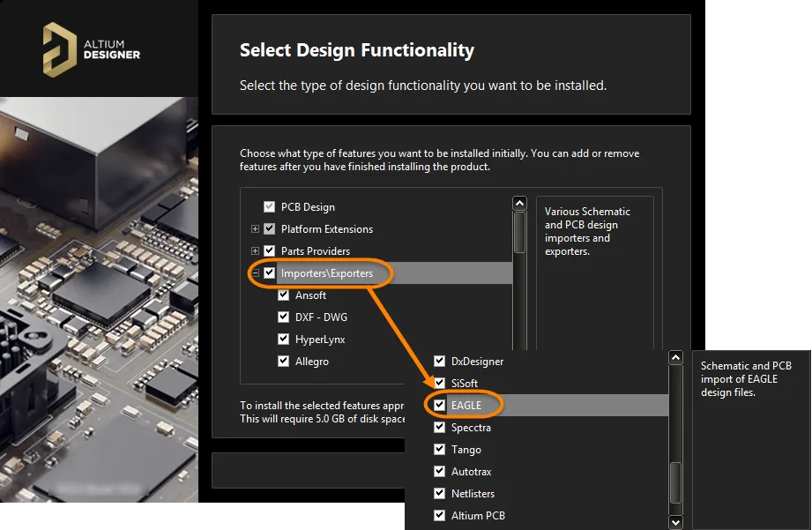Select the Altium PCB list entry
Screen dimensions: 812x530
[x=478, y=516]
